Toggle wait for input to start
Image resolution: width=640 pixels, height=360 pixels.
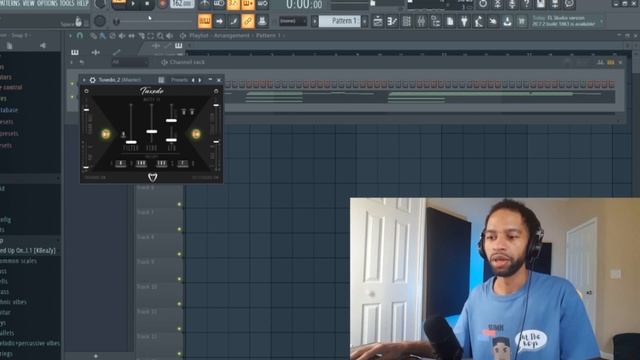(x=219, y=4)
